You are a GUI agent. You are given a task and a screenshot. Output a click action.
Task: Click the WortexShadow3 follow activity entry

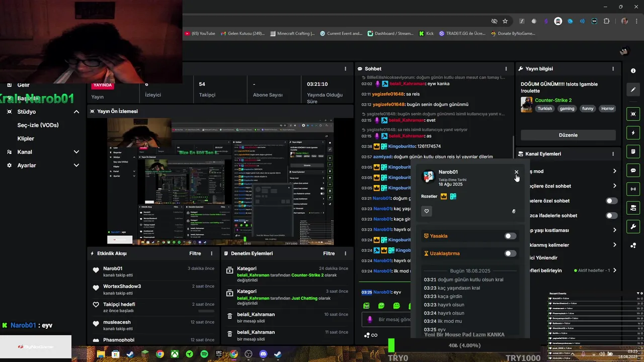click(153, 290)
